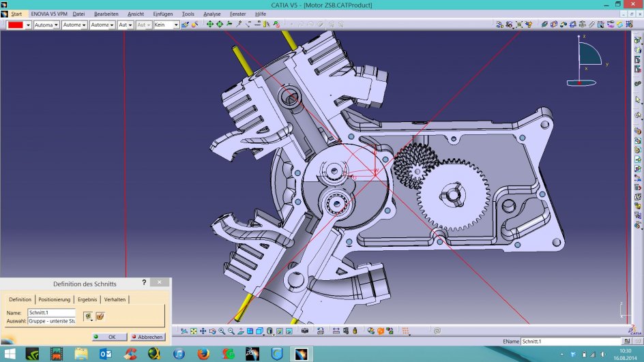
Task: Click the Name field containing Schnitt.1
Action: pos(51,312)
